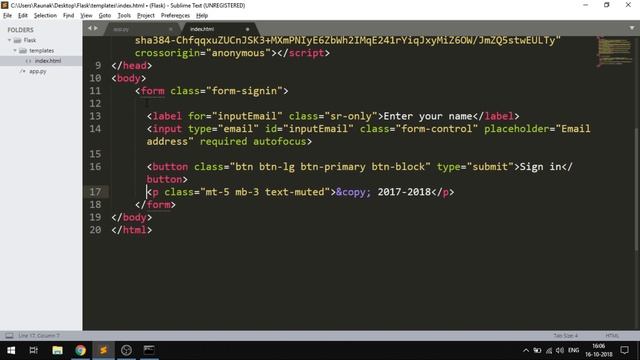The height and width of the screenshot is (360, 640).
Task: Change HTML syntax in status bar
Action: point(612,336)
